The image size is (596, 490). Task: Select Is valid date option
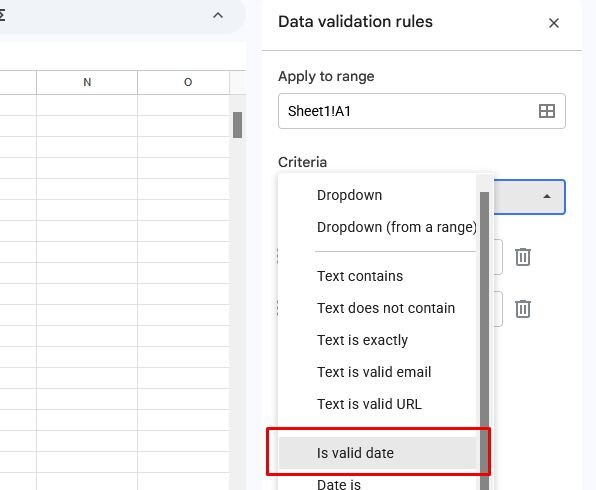tap(377, 453)
